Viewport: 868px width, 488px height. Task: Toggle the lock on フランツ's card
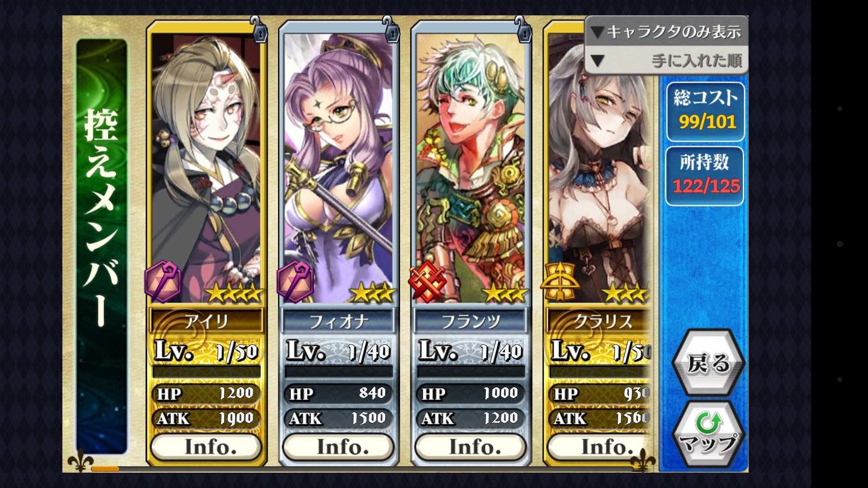tap(523, 30)
